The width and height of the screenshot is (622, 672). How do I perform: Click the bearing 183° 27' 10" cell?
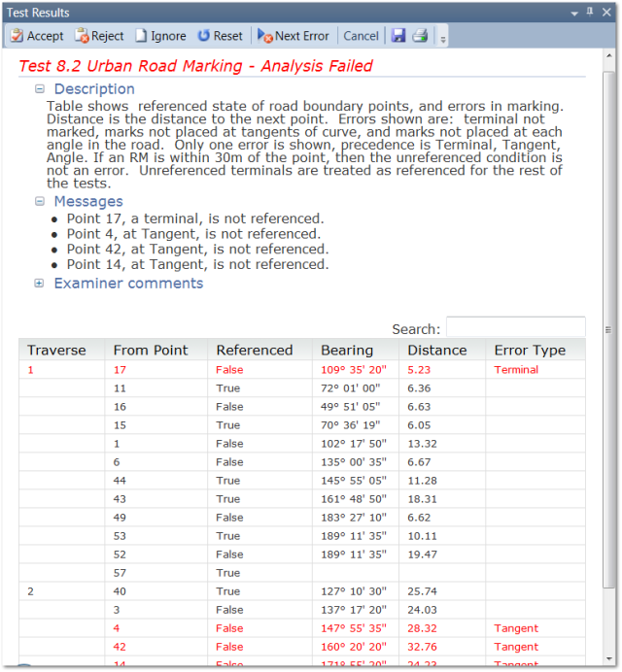[354, 518]
